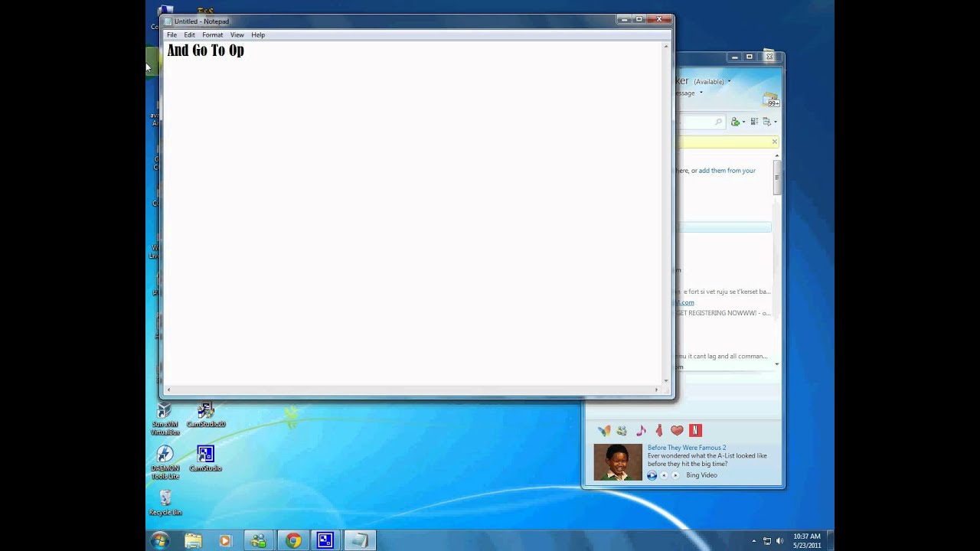The width and height of the screenshot is (980, 551).
Task: Click the red heart icon in Messenger
Action: point(677,431)
